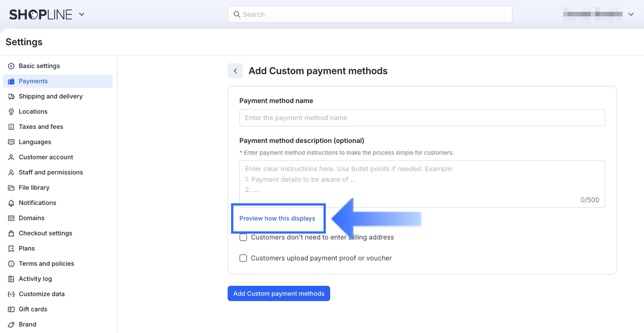Click the File library folder icon
Image resolution: width=644 pixels, height=333 pixels.
click(x=11, y=188)
